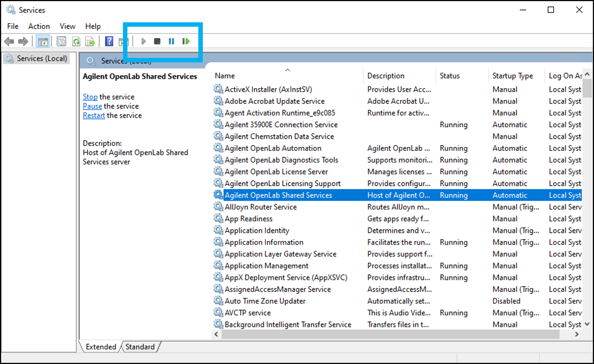This screenshot has width=594, height=364.
Task: Click gear icon of AVCTP service row
Action: 218,312
